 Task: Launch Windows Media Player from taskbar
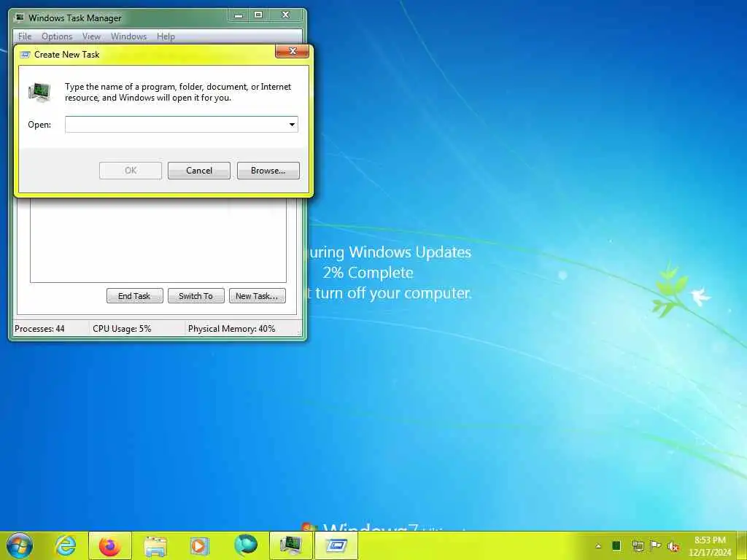pyautogui.click(x=199, y=545)
